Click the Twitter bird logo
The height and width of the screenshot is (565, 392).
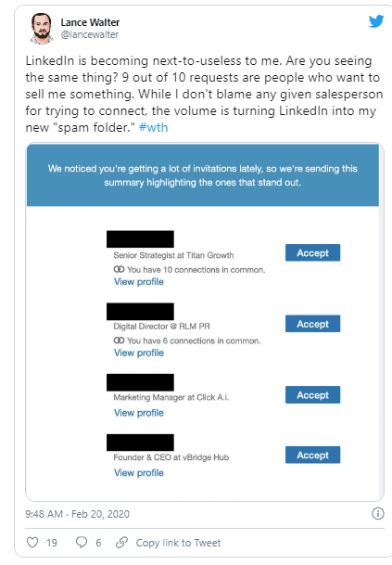pyautogui.click(x=376, y=21)
